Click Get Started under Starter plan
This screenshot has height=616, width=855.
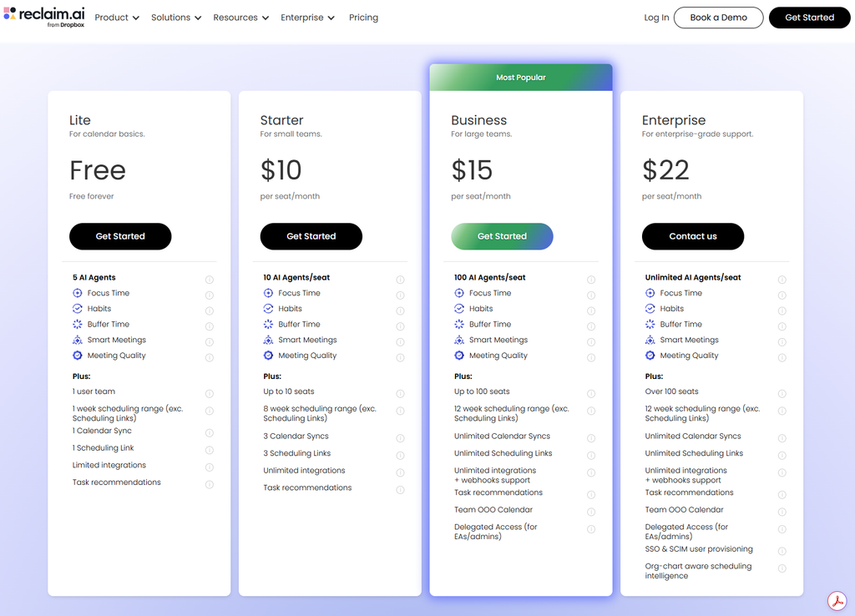coord(311,236)
